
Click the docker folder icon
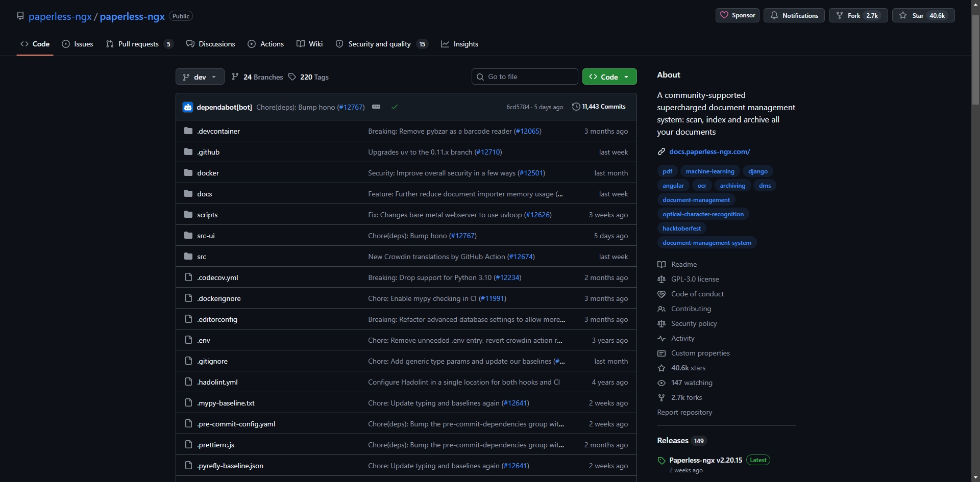pyautogui.click(x=188, y=173)
